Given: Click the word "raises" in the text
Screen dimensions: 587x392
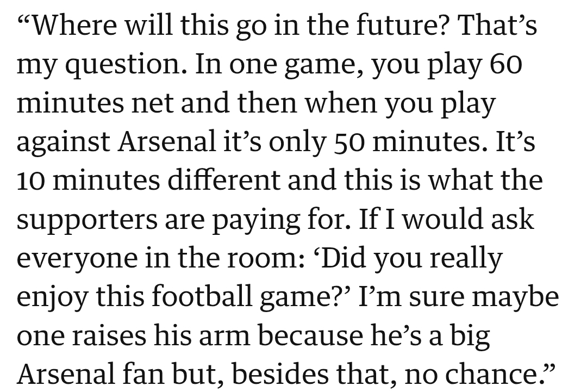Looking at the screenshot, I should pyautogui.click(x=113, y=337).
